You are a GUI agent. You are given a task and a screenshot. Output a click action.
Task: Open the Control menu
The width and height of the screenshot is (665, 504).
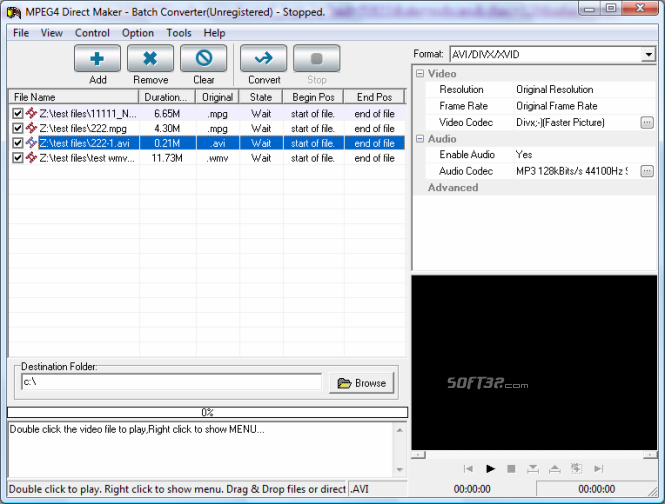(92, 33)
